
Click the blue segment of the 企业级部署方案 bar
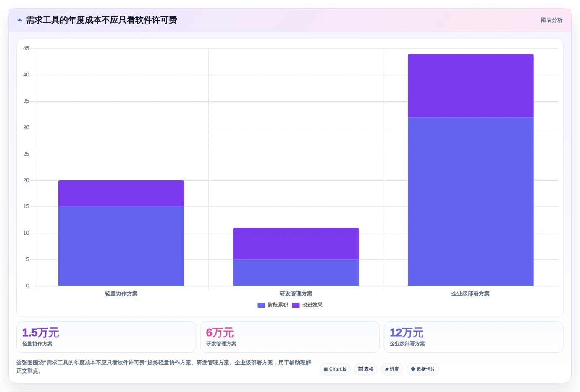471,201
